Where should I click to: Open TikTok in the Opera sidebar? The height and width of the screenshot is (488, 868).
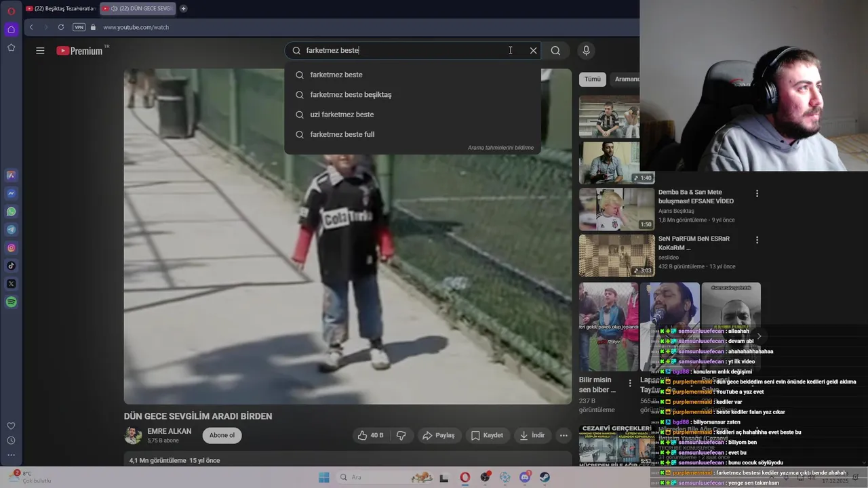click(11, 266)
